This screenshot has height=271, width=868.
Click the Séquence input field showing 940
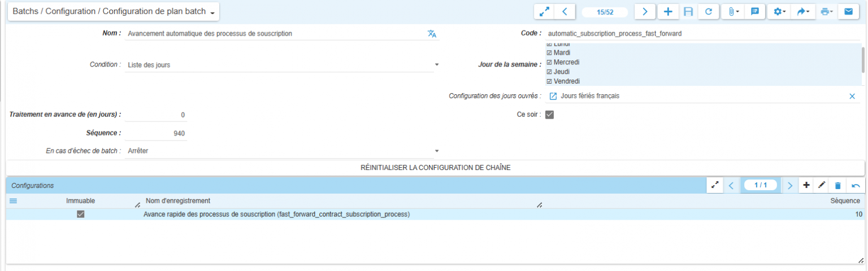pyautogui.click(x=156, y=133)
